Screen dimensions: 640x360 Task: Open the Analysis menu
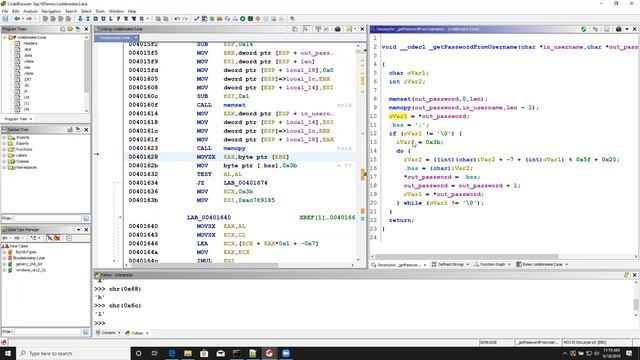coord(30,11)
